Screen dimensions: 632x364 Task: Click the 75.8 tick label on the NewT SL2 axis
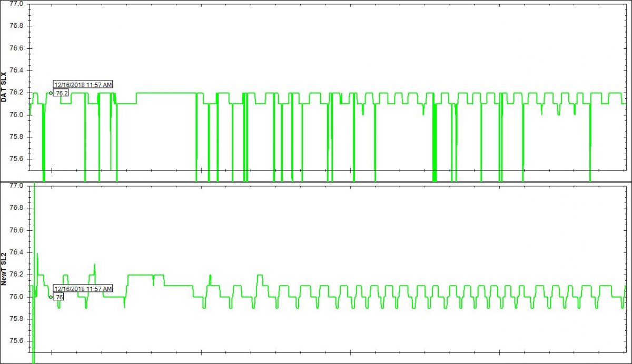(17, 319)
